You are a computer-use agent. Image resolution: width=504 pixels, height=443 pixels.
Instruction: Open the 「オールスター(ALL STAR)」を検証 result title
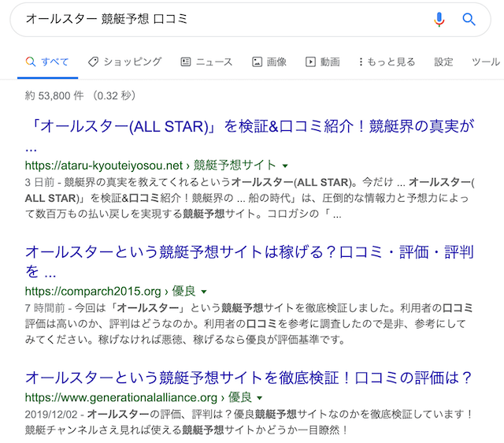pos(250,136)
